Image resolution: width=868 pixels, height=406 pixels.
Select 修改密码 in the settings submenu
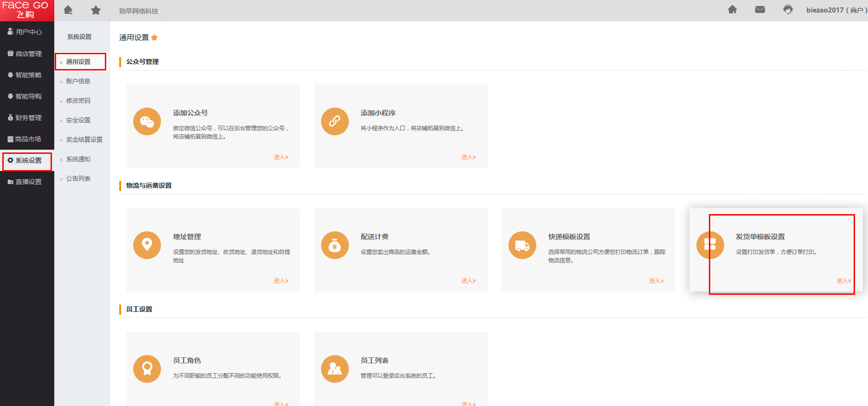(78, 101)
